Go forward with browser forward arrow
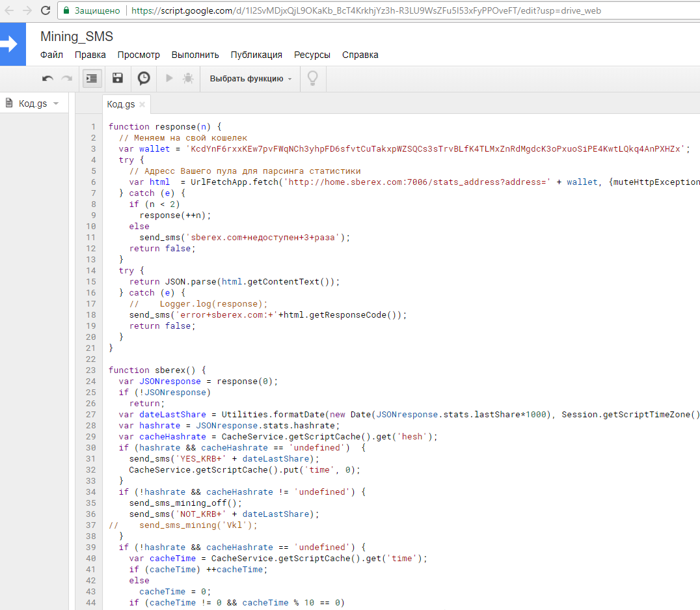This screenshot has height=610, width=700. click(27, 10)
